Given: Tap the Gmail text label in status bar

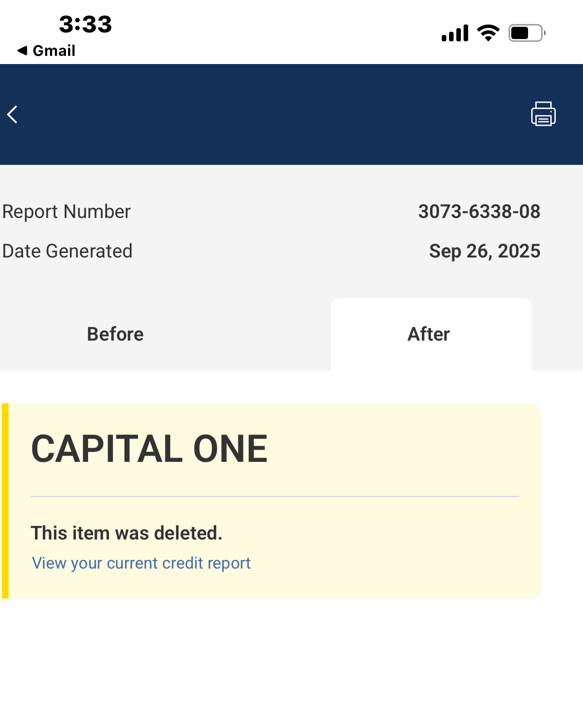Looking at the screenshot, I should (x=54, y=50).
